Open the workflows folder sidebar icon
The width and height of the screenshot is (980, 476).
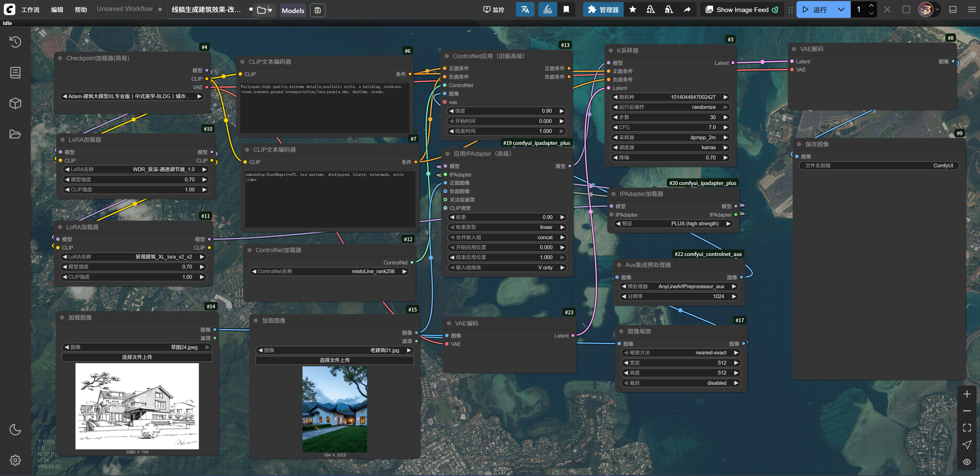point(15,134)
